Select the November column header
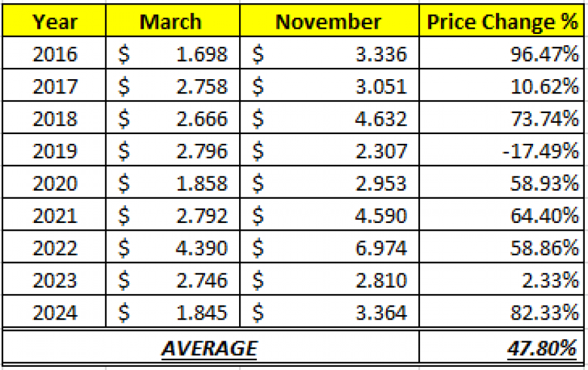Screen dimensions: 588x370 328,22
